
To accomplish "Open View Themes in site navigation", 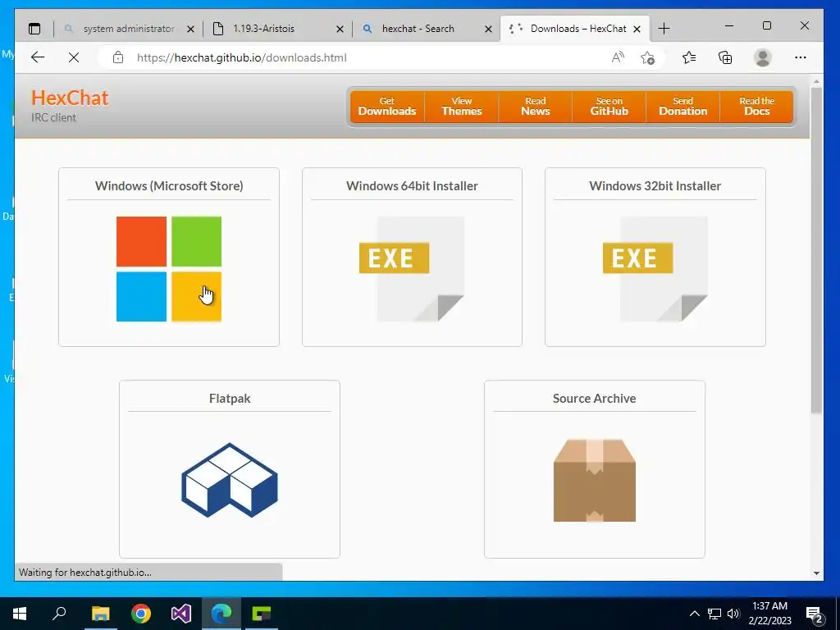I will [x=461, y=107].
